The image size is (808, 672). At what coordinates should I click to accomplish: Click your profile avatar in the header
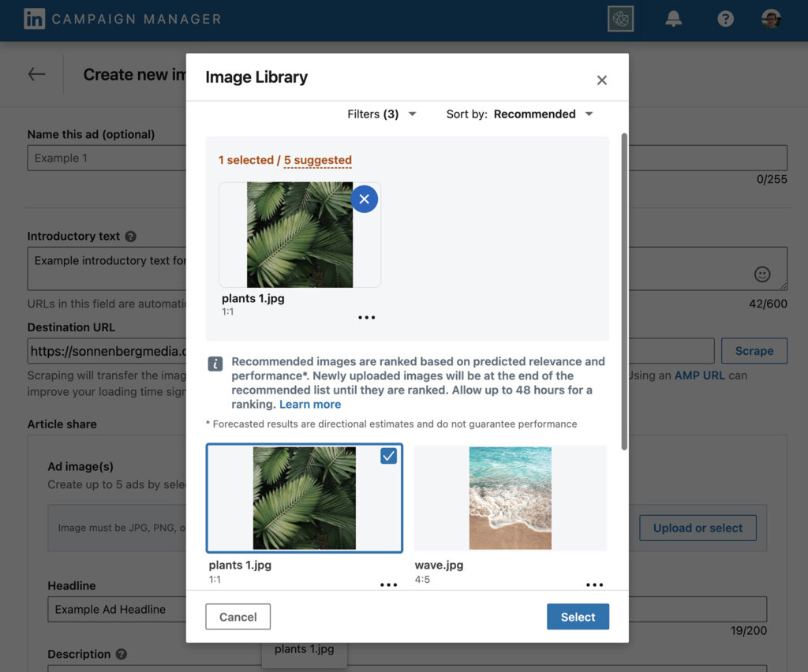(771, 18)
